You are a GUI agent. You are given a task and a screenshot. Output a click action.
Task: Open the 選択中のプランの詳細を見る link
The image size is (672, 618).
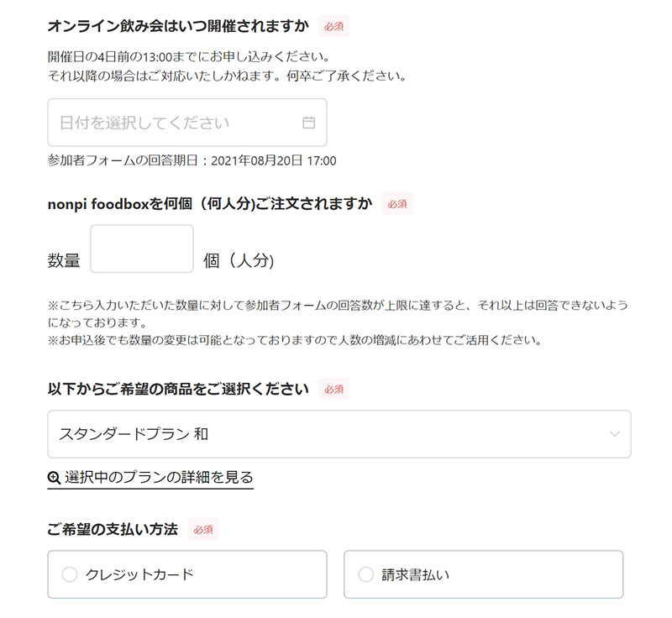click(x=158, y=478)
